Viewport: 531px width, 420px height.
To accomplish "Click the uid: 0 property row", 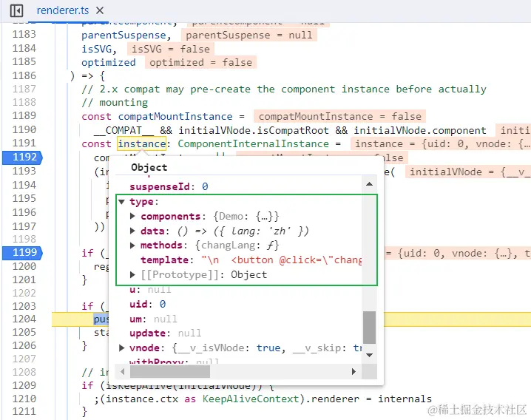I will [147, 304].
